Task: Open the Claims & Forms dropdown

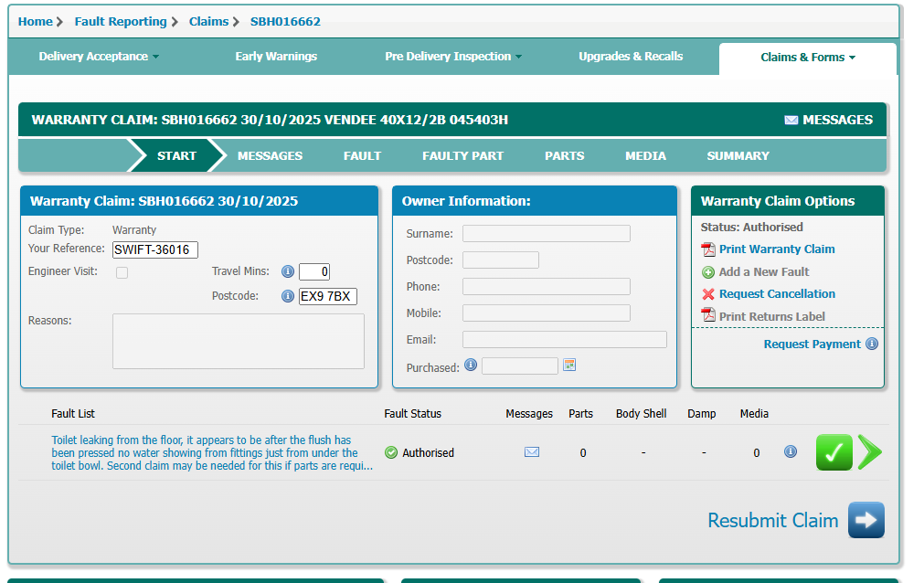Action: click(x=808, y=58)
